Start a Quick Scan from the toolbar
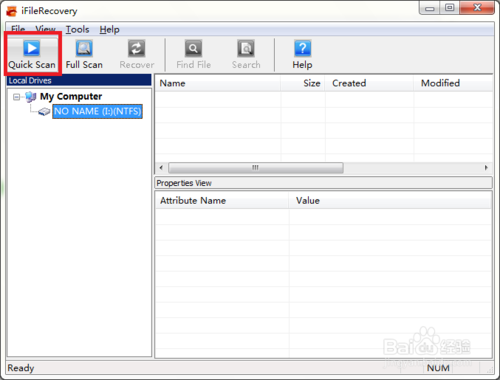 click(32, 54)
